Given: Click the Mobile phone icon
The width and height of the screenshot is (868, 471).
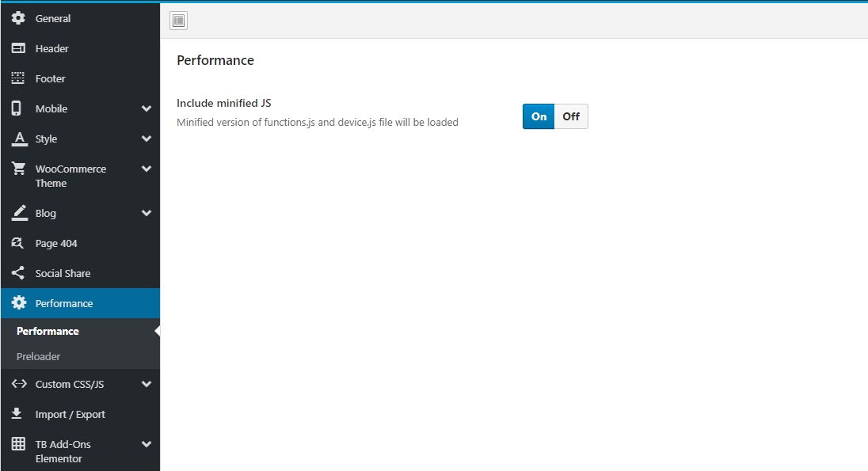Looking at the screenshot, I should point(17,108).
